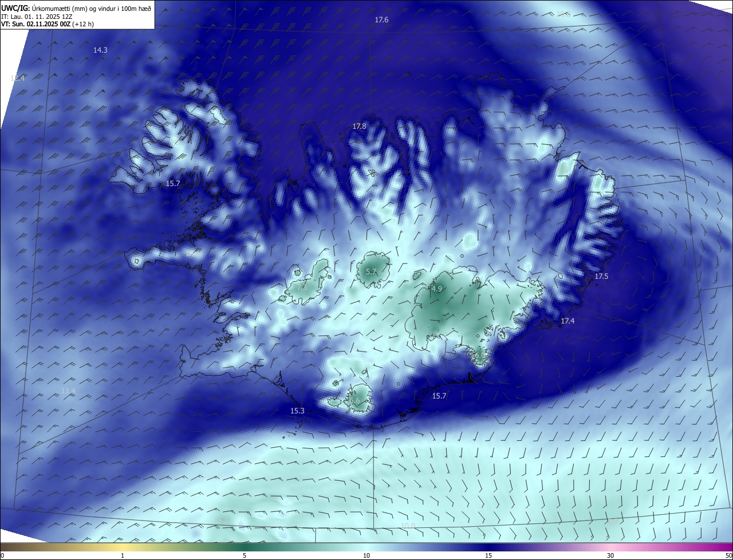Click the 4.9 value on Vatnajökull glacier
Viewport: 733px width, 560px height.
click(x=437, y=289)
